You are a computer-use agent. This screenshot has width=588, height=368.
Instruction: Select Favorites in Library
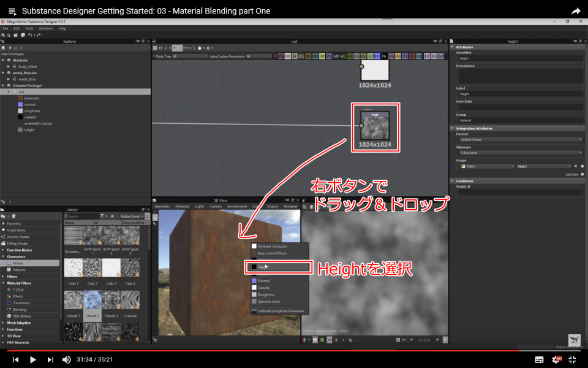pyautogui.click(x=13, y=223)
